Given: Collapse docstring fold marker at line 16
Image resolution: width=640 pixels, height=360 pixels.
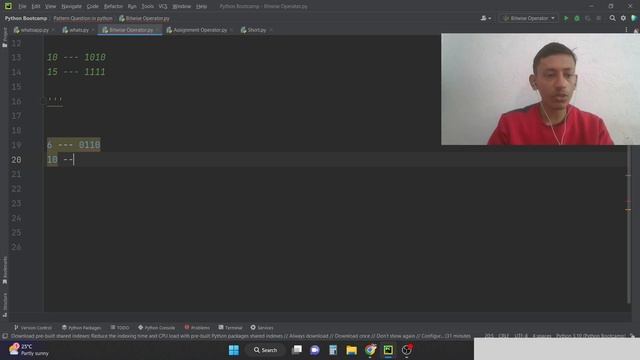Looking at the screenshot, I should tap(43, 100).
